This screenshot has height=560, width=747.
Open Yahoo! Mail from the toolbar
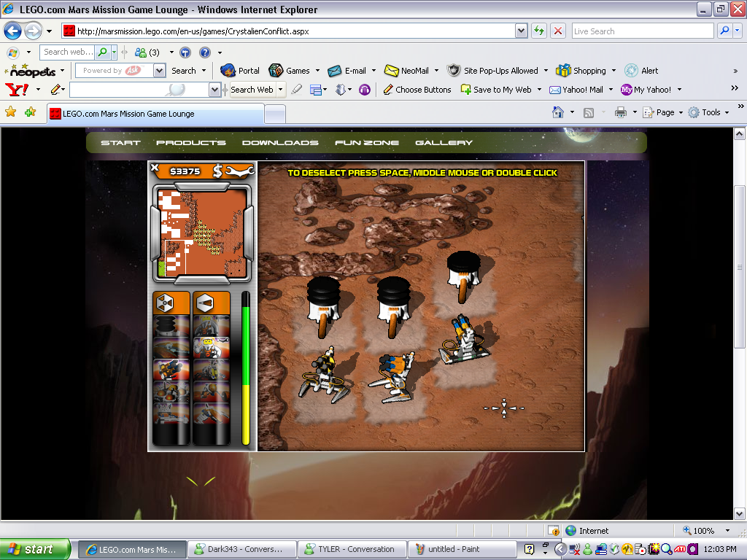[576, 90]
